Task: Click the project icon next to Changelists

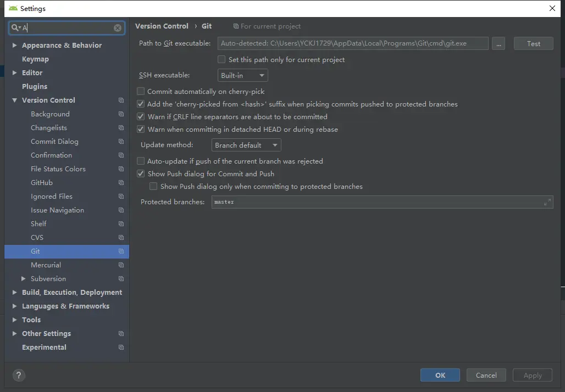Action: tap(121, 128)
